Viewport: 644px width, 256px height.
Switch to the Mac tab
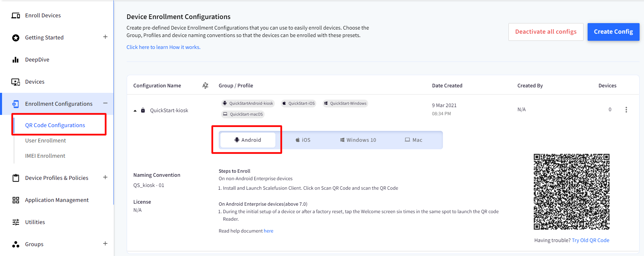click(413, 140)
